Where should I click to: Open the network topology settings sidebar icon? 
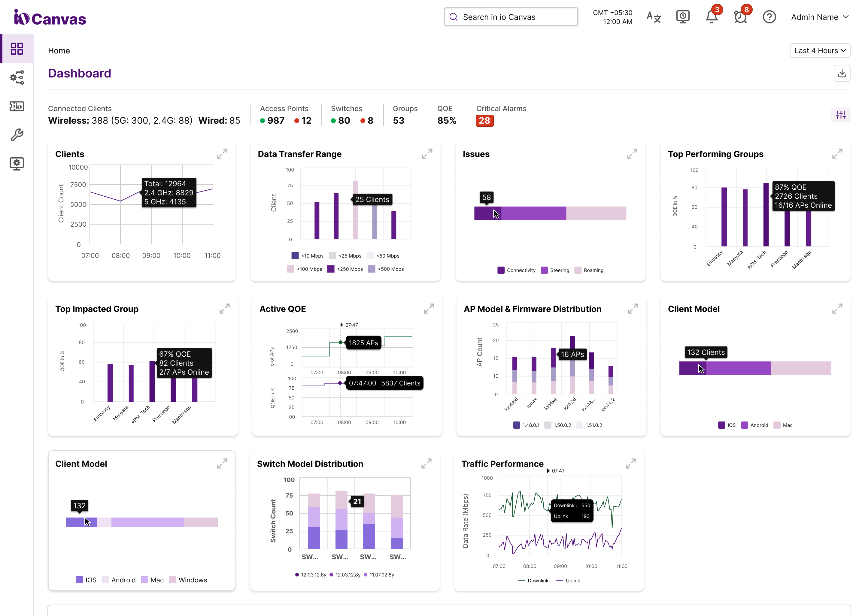coord(17,77)
